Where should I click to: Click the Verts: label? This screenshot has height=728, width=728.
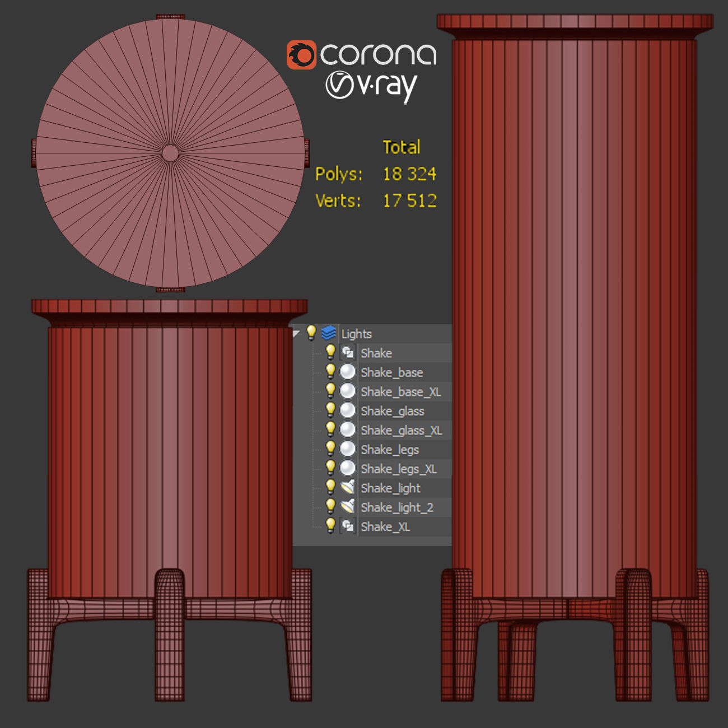[x=338, y=200]
